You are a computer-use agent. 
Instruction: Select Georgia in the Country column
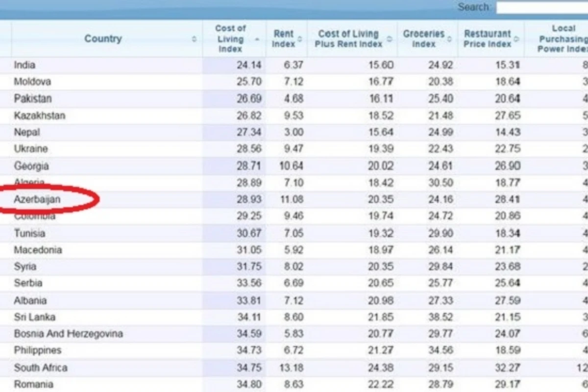[x=31, y=166]
